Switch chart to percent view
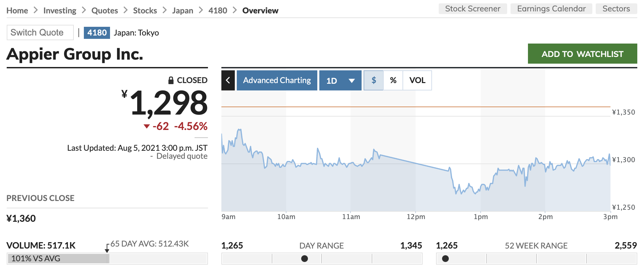This screenshot has width=644, height=272. coord(393,80)
